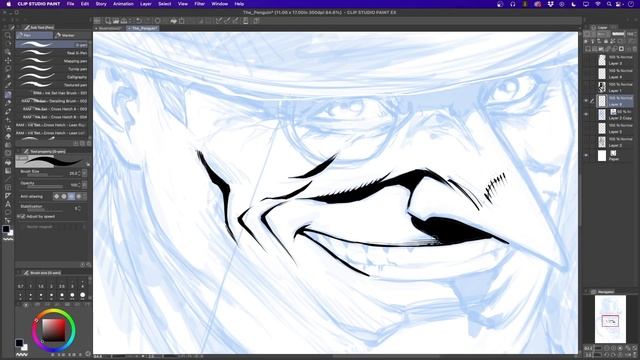
Task: Select last Anti-aliasing option
Action: 79,196
